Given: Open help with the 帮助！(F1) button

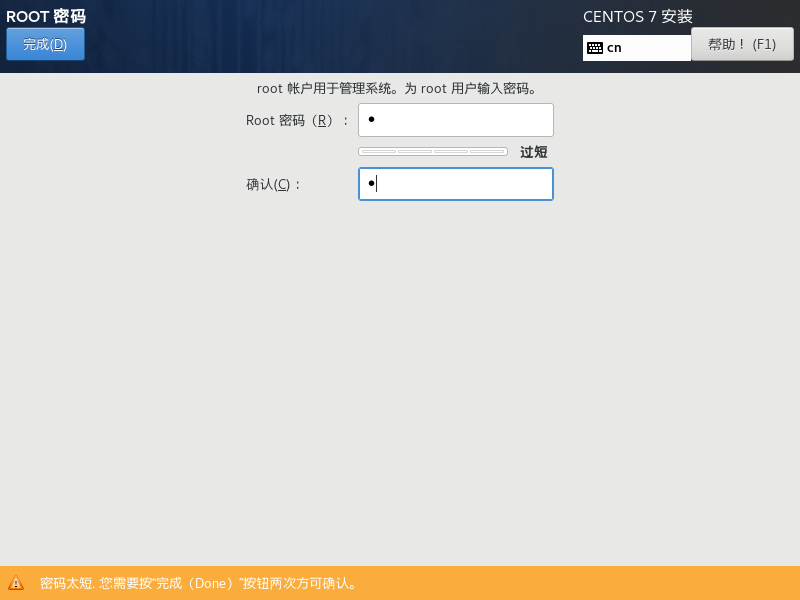Looking at the screenshot, I should click(x=742, y=44).
